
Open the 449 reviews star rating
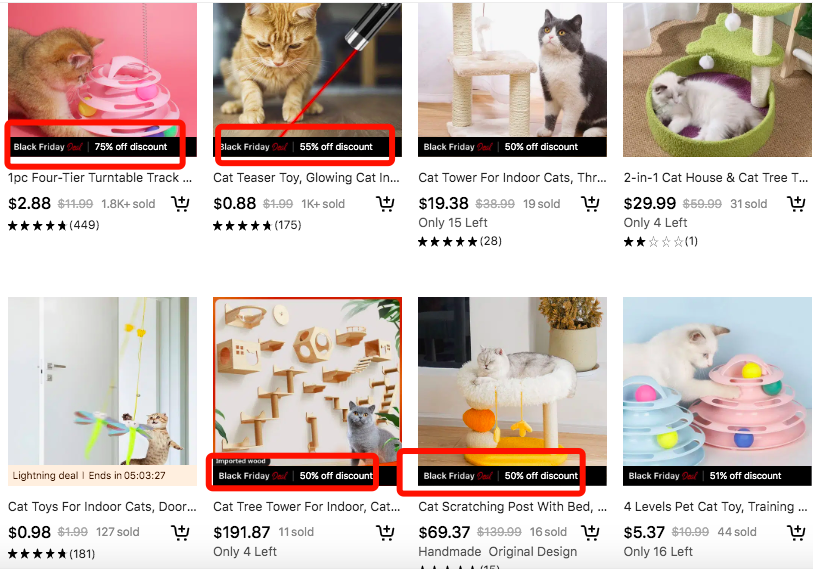pos(53,226)
